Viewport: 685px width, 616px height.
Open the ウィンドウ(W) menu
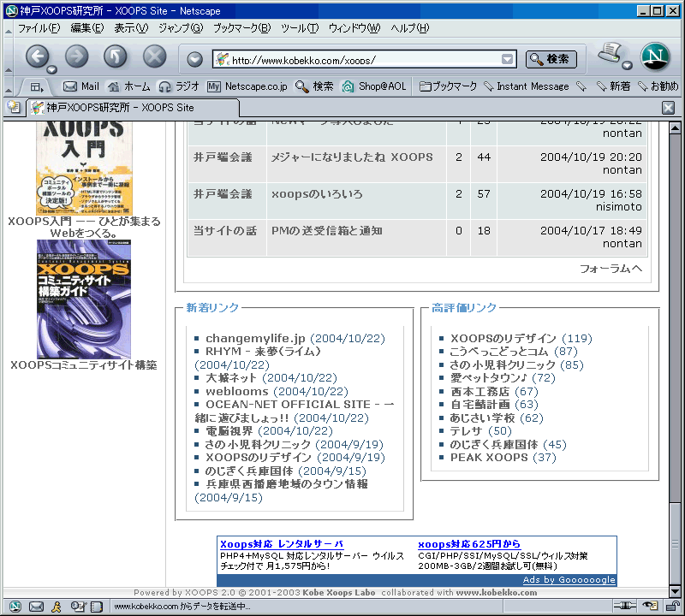click(354, 28)
